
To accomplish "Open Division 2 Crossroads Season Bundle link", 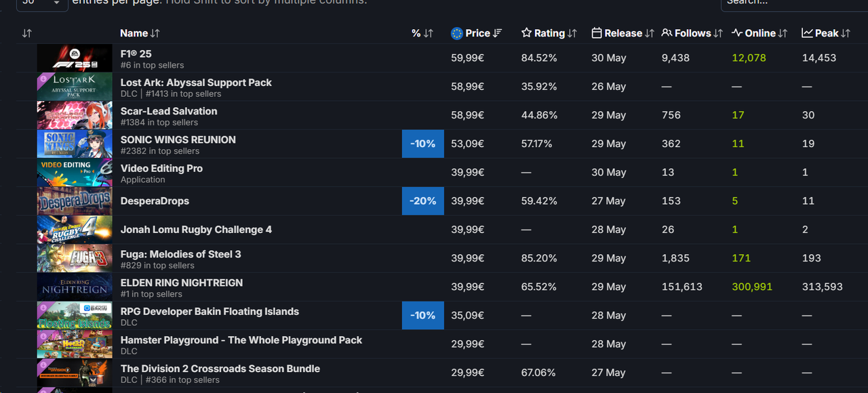I will [220, 369].
